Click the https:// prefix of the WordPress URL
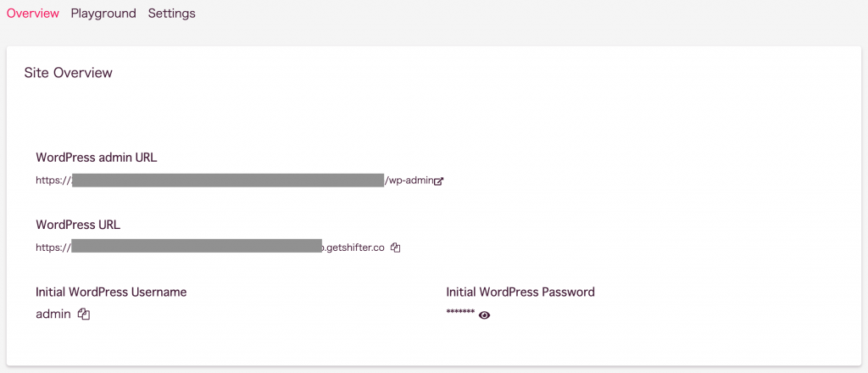868x373 pixels. tap(53, 248)
